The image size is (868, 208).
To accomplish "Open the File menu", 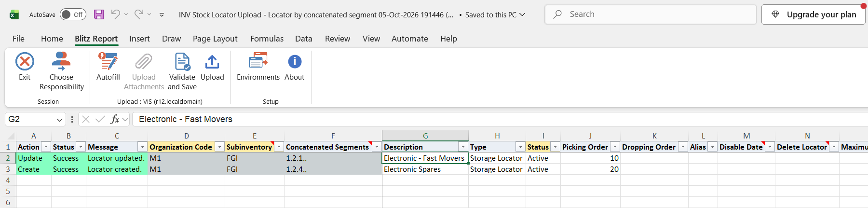I will coord(18,39).
